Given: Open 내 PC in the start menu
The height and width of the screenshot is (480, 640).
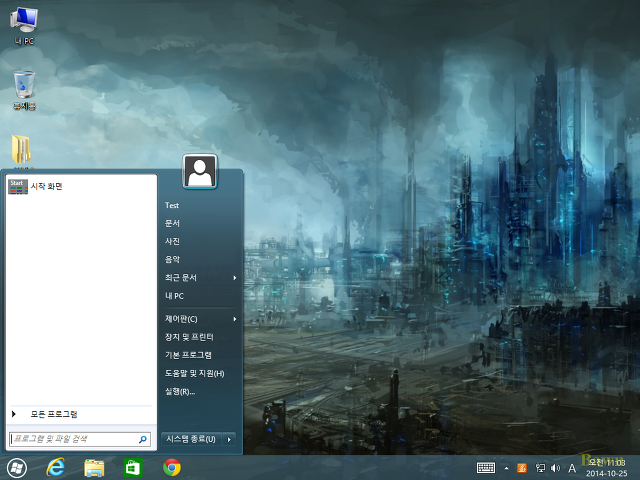Looking at the screenshot, I should point(174,296).
